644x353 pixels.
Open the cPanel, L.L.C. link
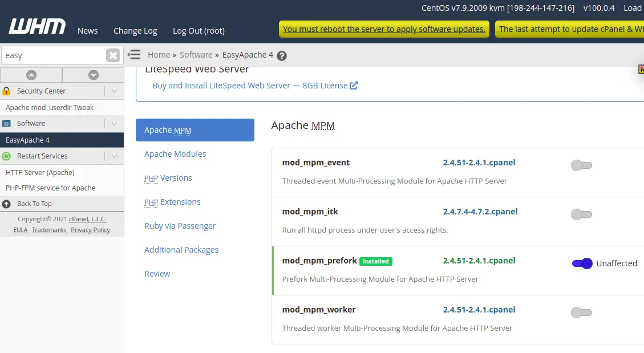pyautogui.click(x=87, y=219)
